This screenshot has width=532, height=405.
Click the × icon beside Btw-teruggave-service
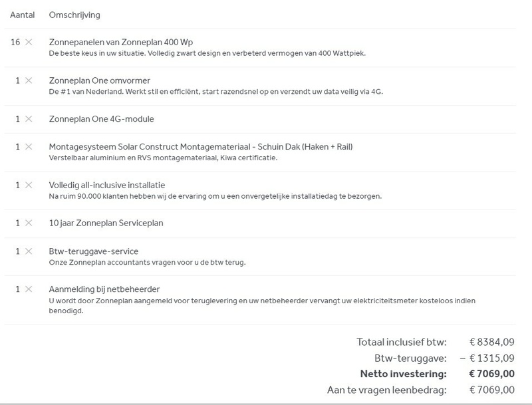tap(28, 251)
